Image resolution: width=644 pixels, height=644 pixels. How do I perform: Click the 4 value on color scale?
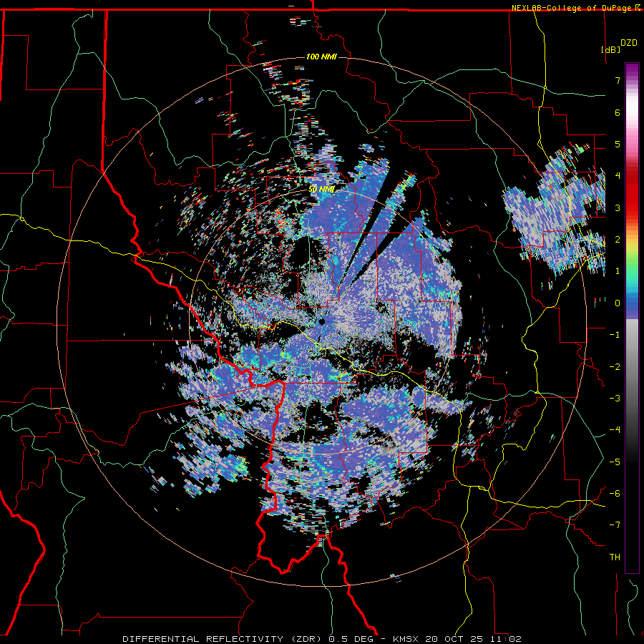click(618, 176)
